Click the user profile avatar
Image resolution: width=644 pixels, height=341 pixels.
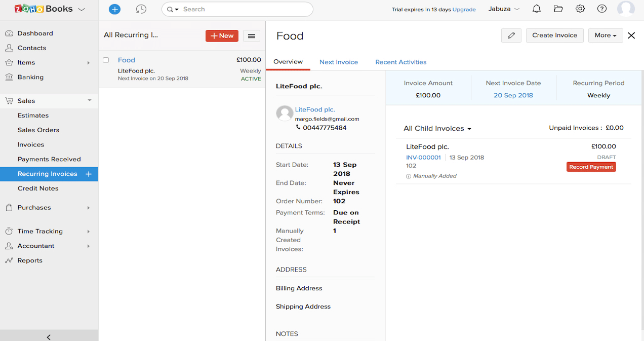(x=626, y=9)
